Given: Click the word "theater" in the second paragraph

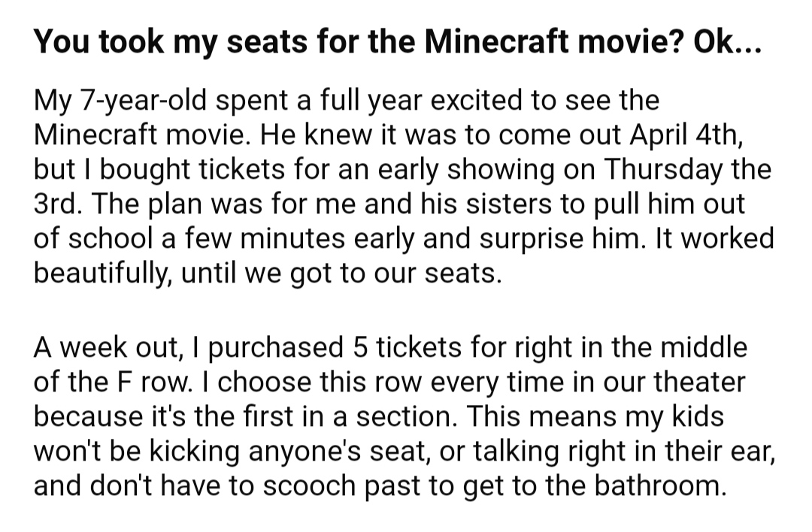Looking at the screenshot, I should click(699, 382).
